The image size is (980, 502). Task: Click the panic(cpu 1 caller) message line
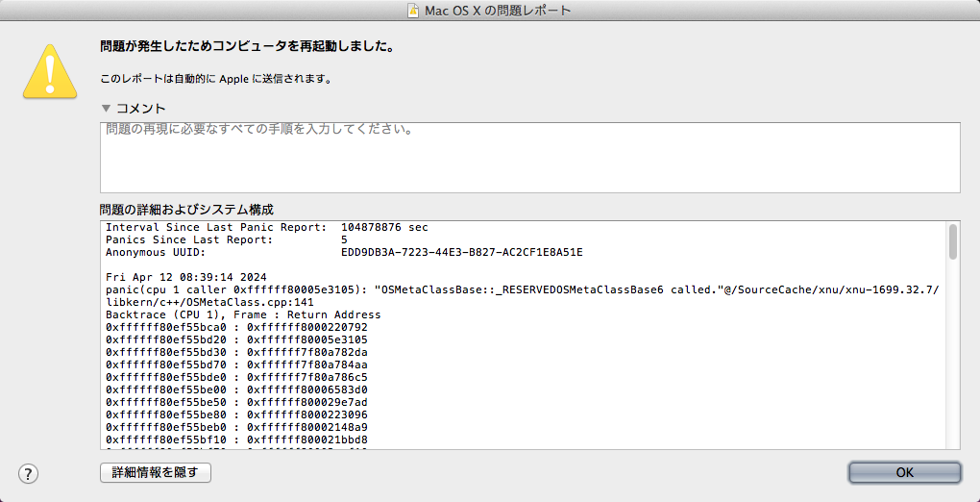click(x=519, y=289)
